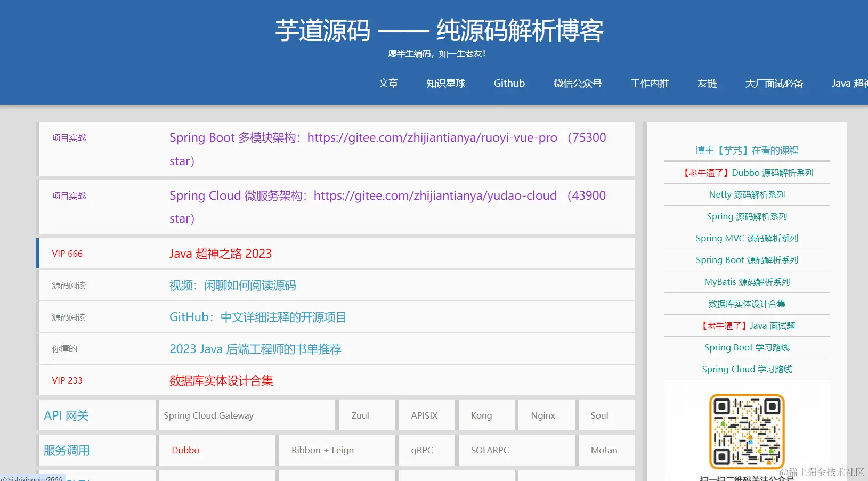
Task: Click the 你懂的 row label
Action: [x=64, y=348]
